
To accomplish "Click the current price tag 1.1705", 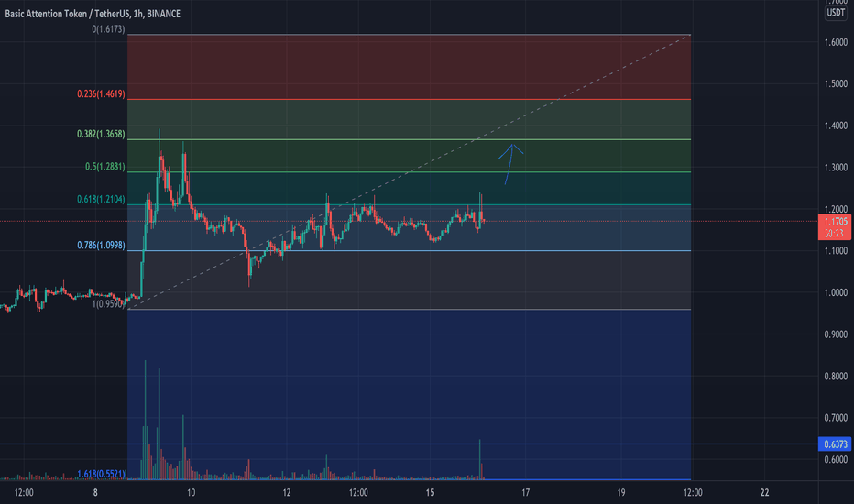I will 835,227.
